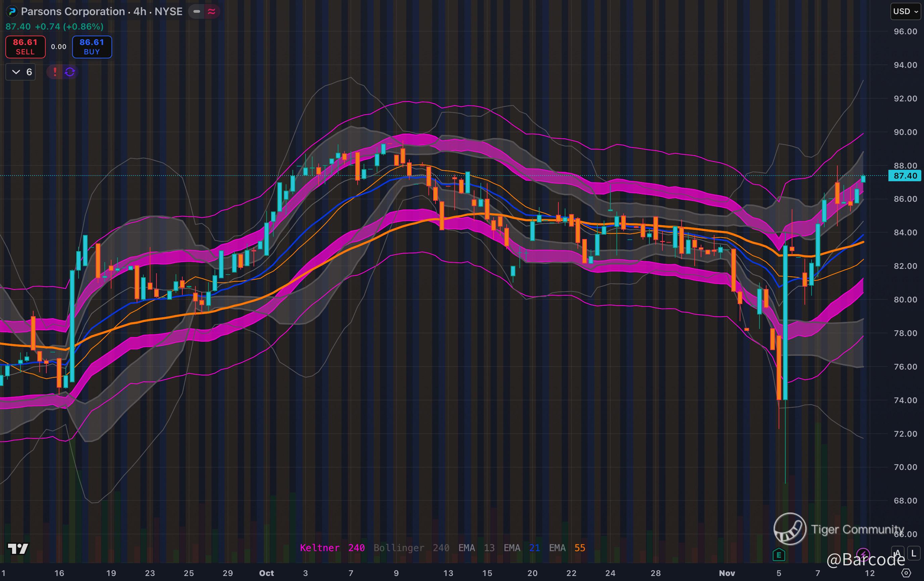The image size is (924, 581).
Task: Open the USD currency dropdown
Action: (x=905, y=11)
